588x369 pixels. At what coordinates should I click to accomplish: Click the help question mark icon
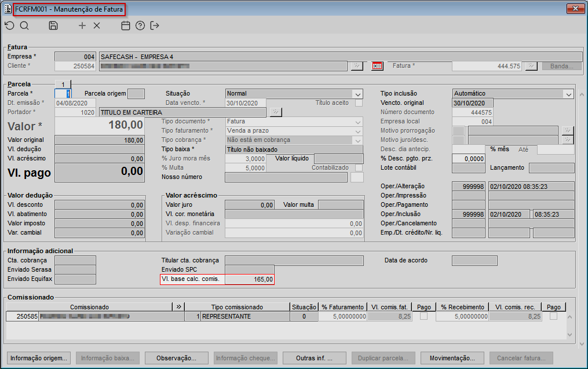(140, 25)
